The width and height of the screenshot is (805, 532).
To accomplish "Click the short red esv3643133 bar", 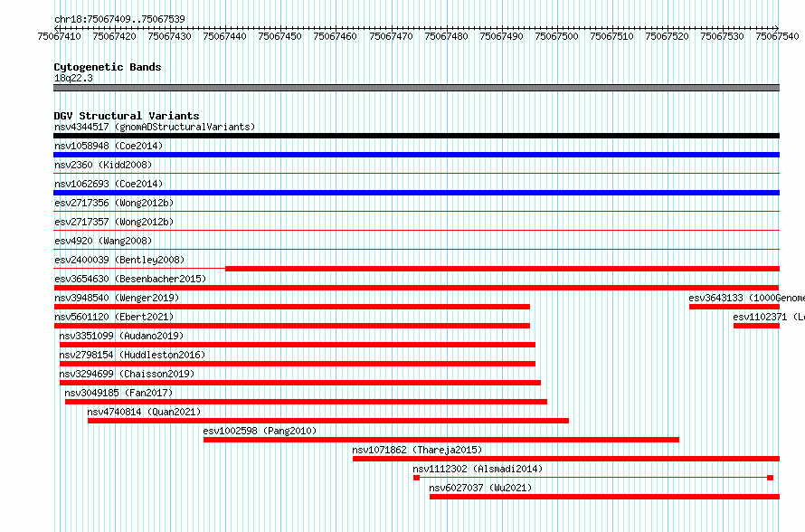I will (x=734, y=307).
